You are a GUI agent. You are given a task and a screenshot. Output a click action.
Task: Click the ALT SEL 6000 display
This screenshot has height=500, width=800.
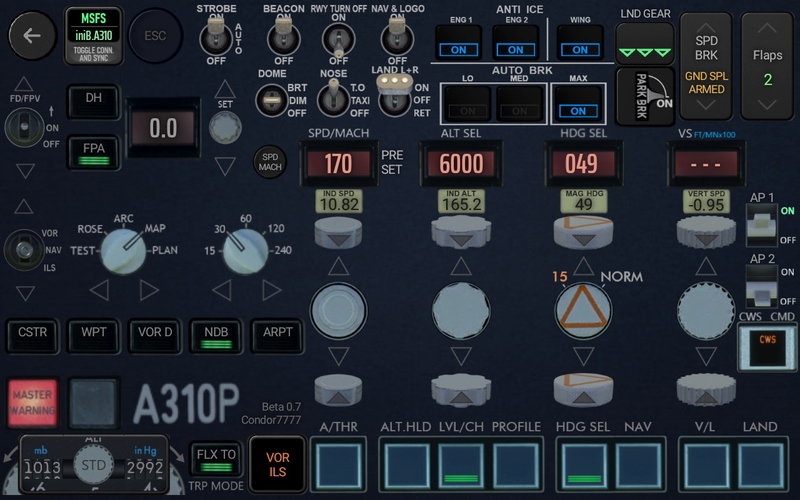click(x=461, y=164)
